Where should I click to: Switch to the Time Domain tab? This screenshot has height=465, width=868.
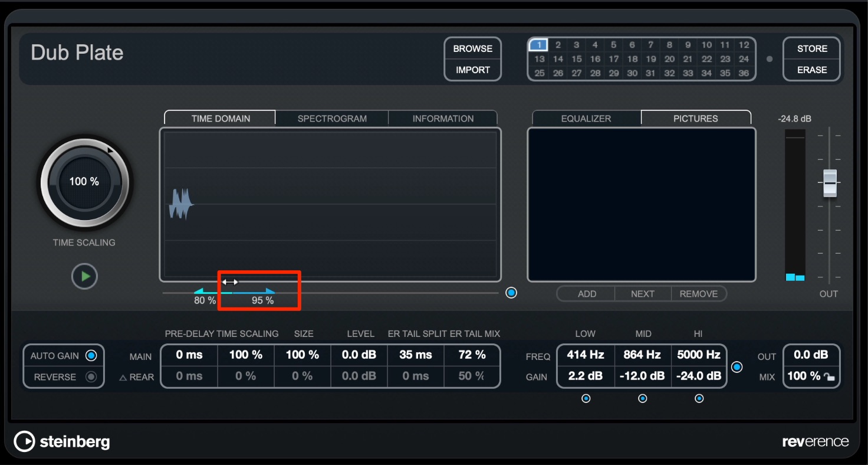point(221,119)
